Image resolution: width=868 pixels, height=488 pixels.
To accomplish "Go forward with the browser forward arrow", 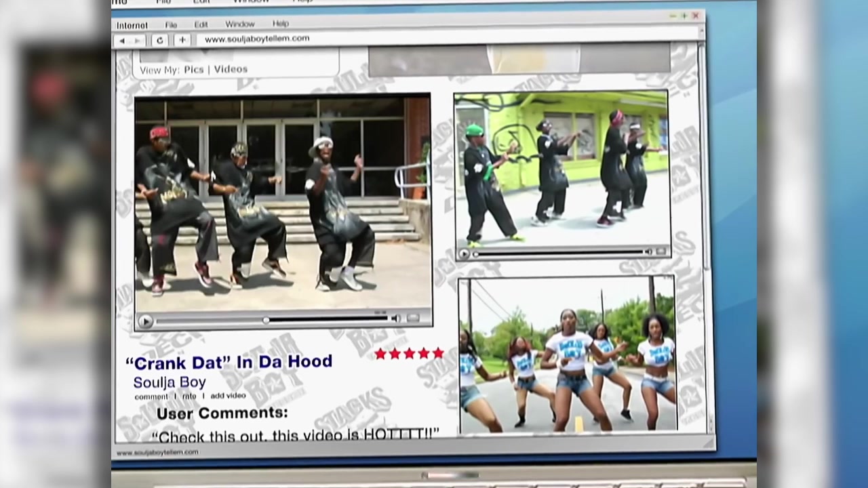I will pos(137,41).
